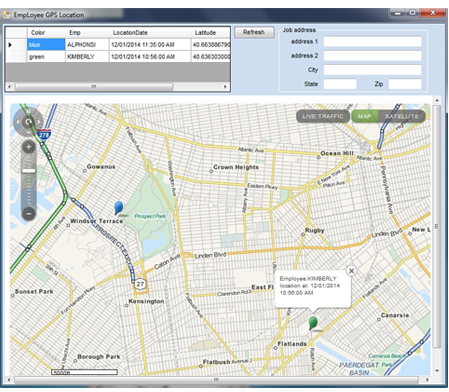Click the City input field
The width and height of the screenshot is (449, 392).
372,70
